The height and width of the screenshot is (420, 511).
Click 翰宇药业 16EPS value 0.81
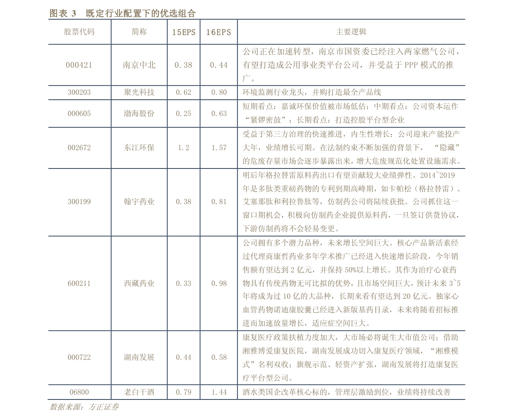[219, 201]
